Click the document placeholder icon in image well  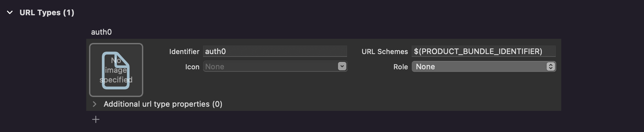[x=116, y=70]
